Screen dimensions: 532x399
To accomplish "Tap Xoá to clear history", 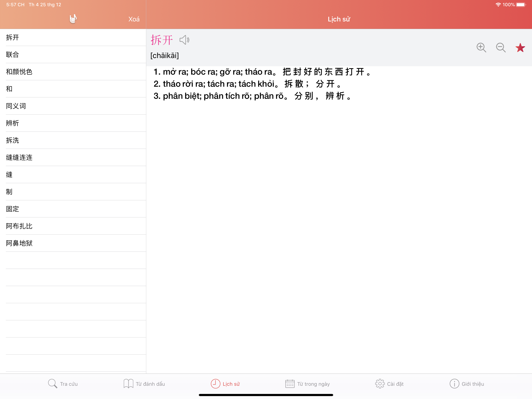I will (134, 19).
